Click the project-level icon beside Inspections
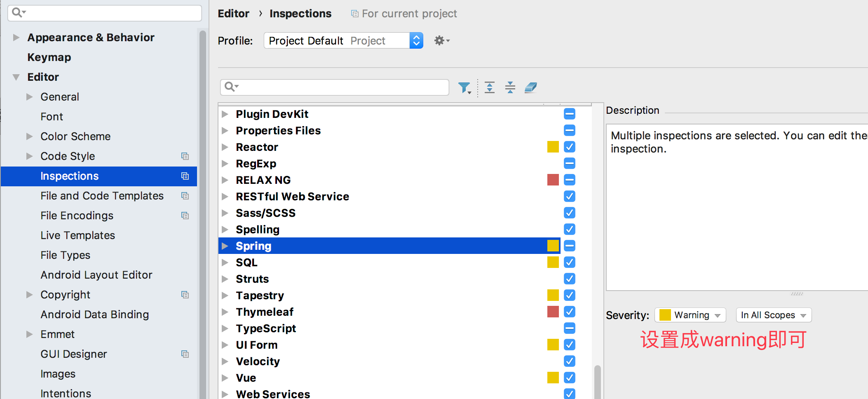Viewport: 868px width, 399px height. [185, 176]
